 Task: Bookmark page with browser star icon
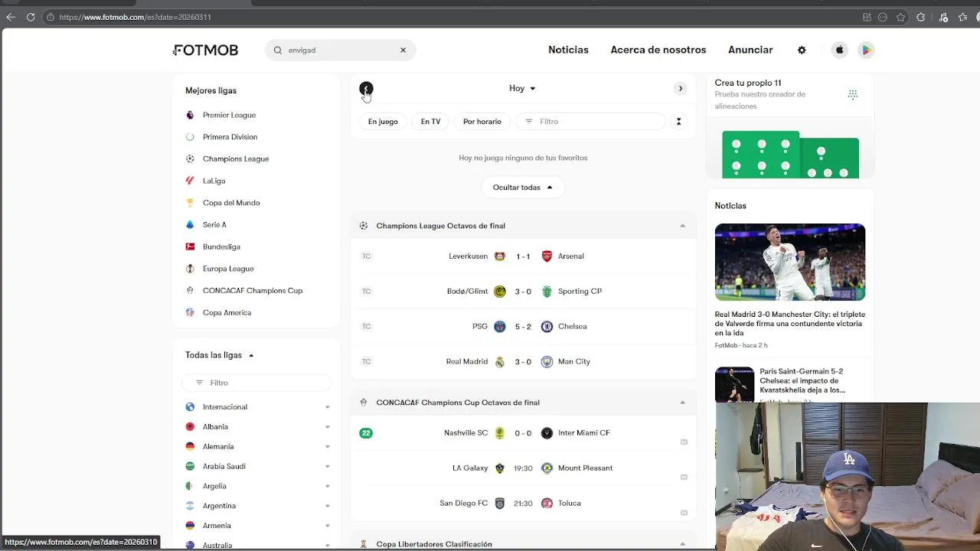point(901,17)
